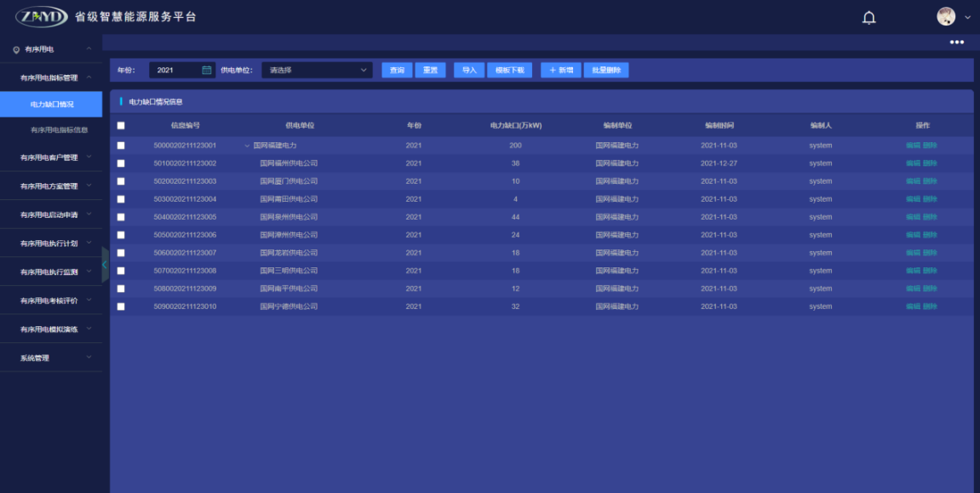Click 删除 in the 5000020211123001 row
The height and width of the screenshot is (493, 980).
[x=930, y=146]
